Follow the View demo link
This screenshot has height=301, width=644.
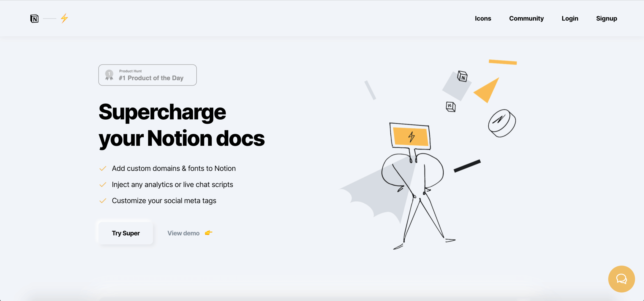(x=184, y=233)
